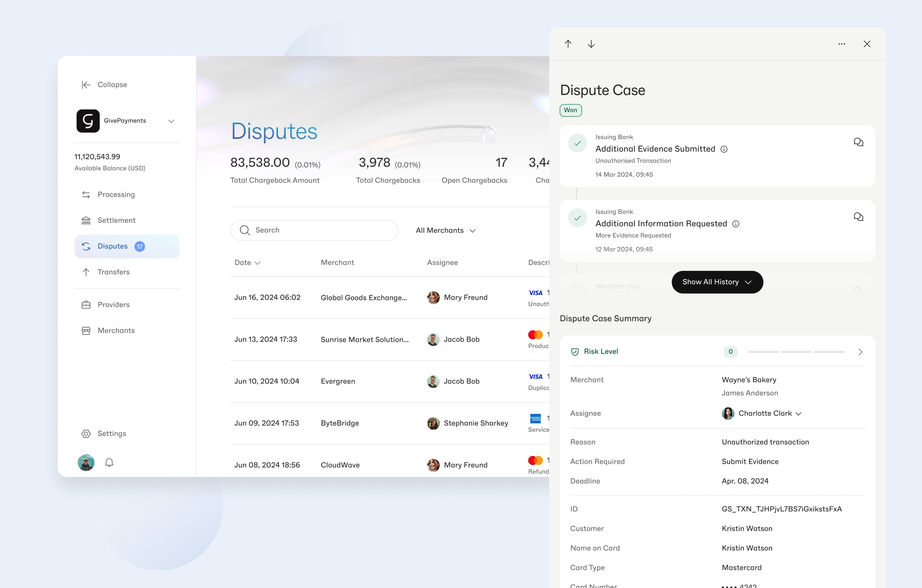Click the Mastercard icon in Sunrise Market row
The image size is (922, 588).
[535, 335]
